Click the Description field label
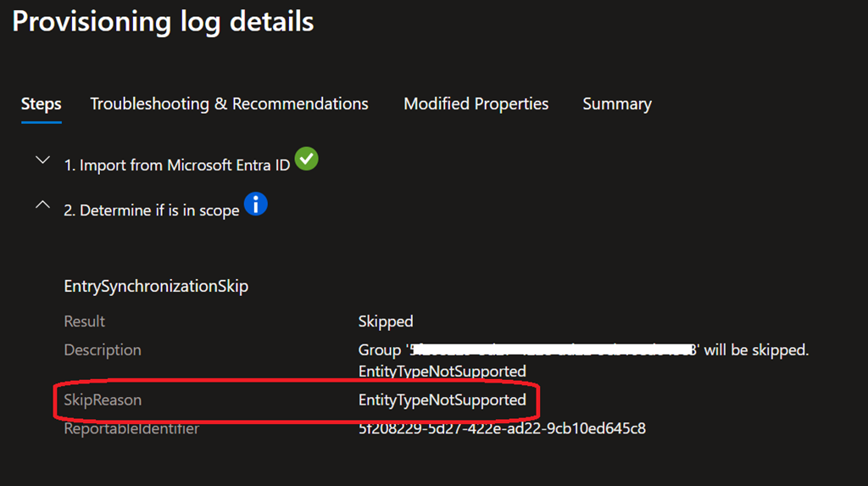 tap(103, 349)
